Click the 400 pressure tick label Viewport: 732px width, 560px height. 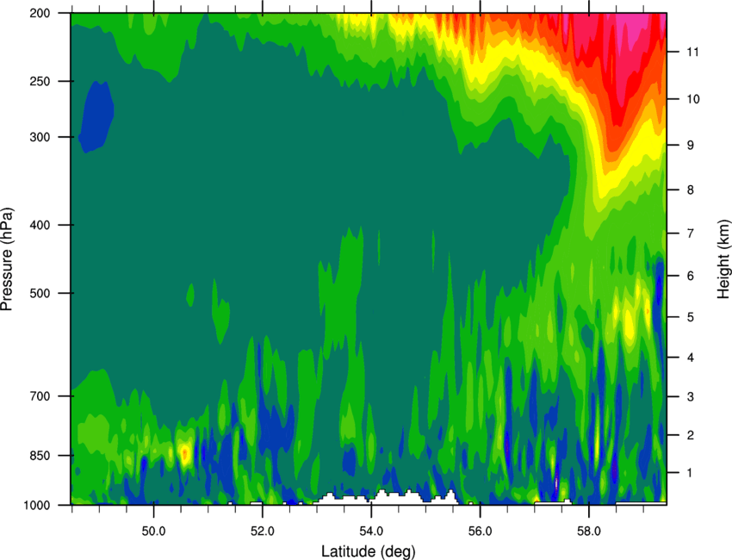click(x=40, y=225)
